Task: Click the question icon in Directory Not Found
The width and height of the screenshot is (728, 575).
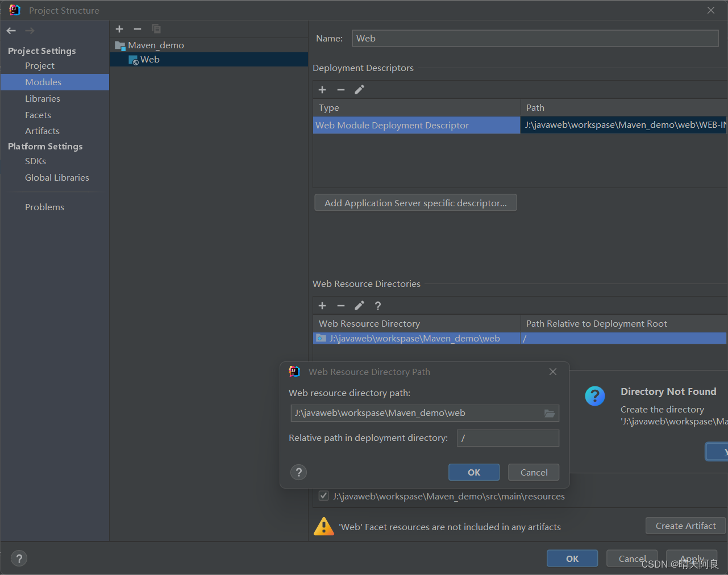Action: tap(595, 396)
